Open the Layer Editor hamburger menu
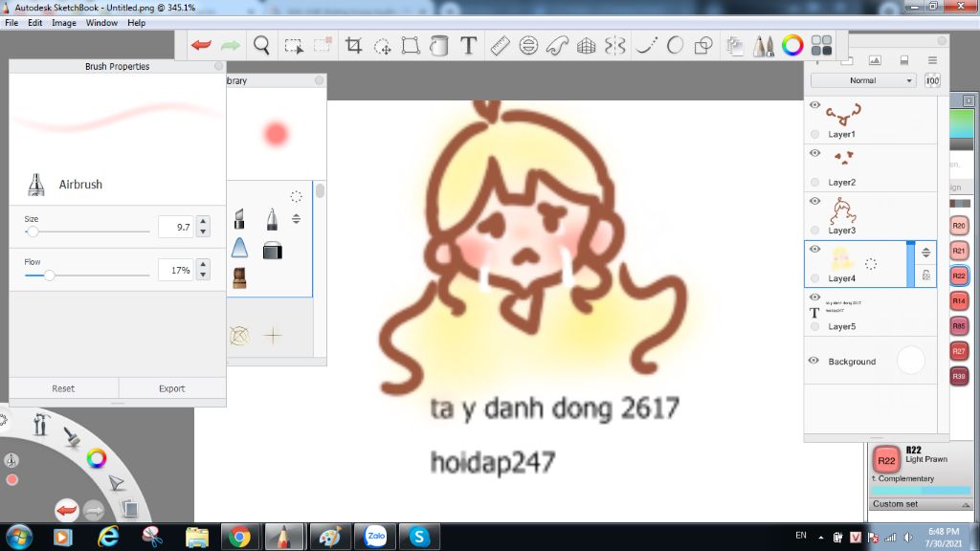The image size is (980, 551). 932,60
